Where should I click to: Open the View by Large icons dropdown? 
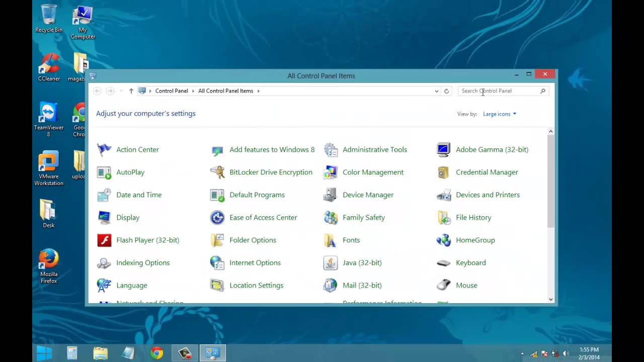point(500,114)
